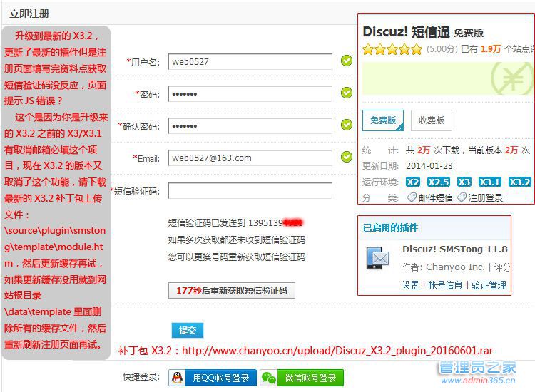The width and height of the screenshot is (535, 392).
Task: Log in with the 用QQ帐号登录 button
Action: (213, 378)
